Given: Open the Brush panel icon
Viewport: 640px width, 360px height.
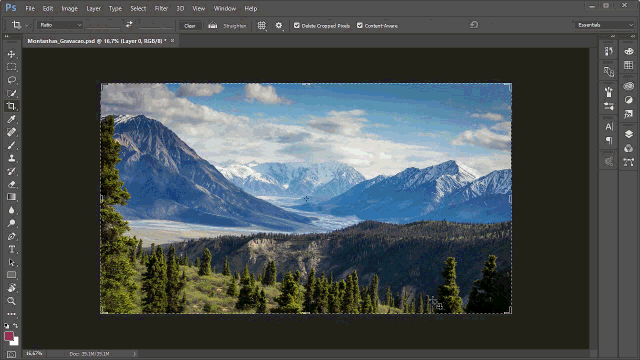Looking at the screenshot, I should click(x=609, y=92).
